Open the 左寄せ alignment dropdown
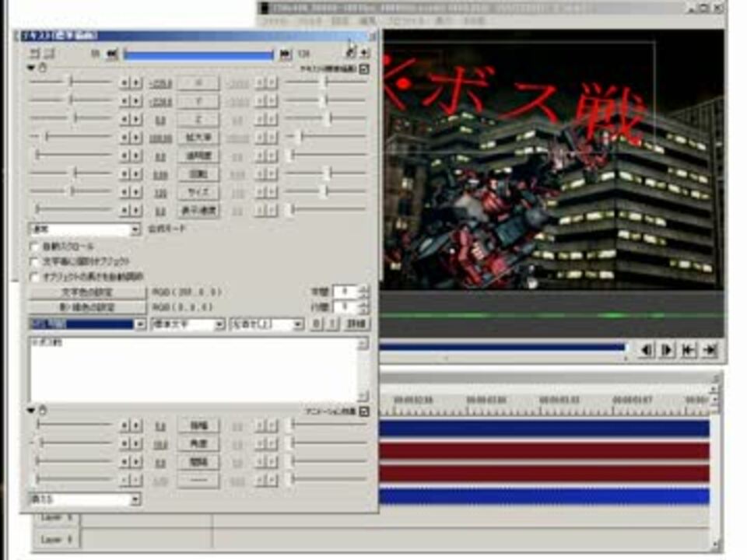Viewport: 747px width, 560px height. (266, 324)
